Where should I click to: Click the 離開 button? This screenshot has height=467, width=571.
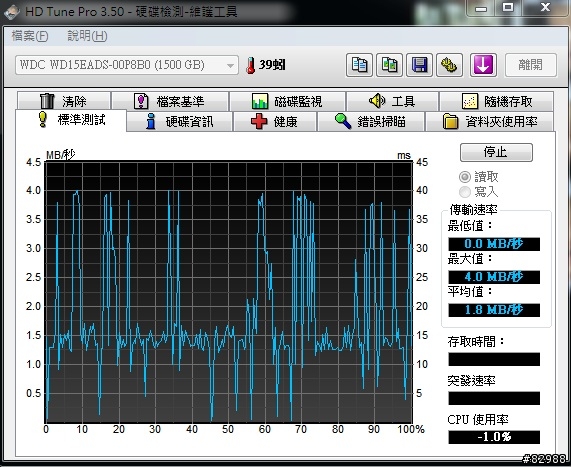pos(531,65)
